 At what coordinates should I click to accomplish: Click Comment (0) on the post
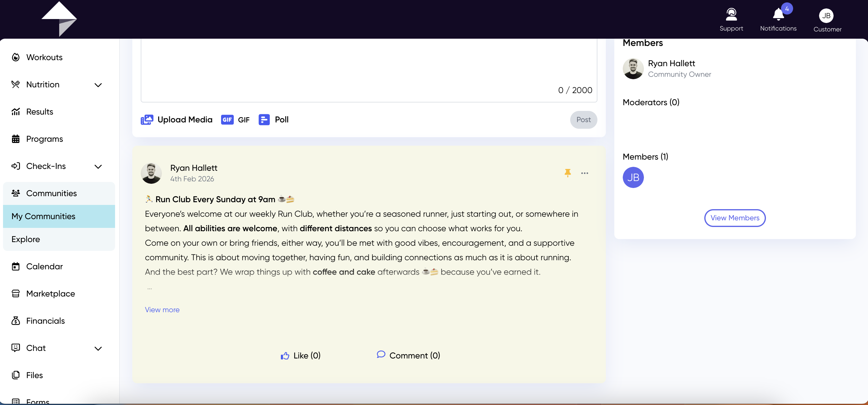tap(408, 355)
